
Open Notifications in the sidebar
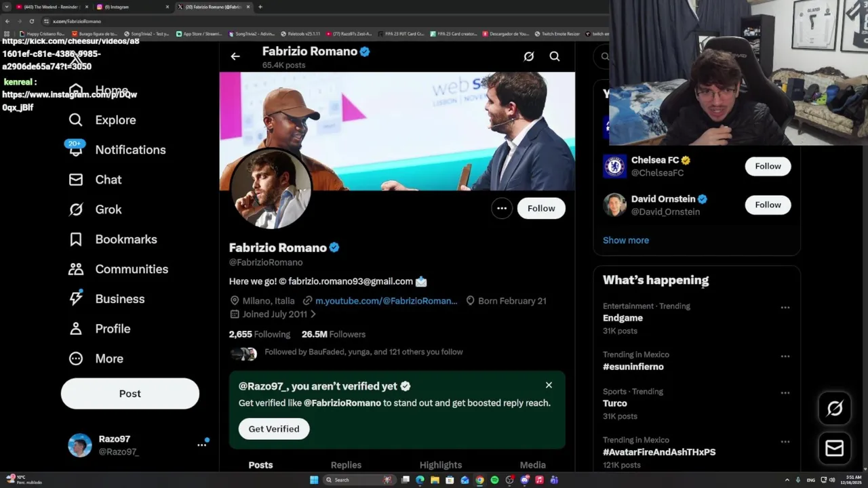(117, 150)
